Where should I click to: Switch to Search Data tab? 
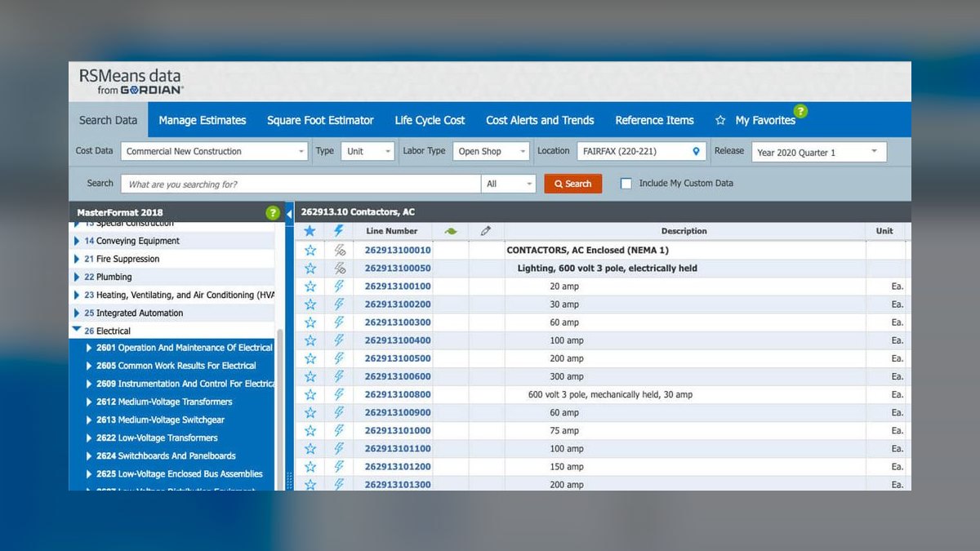[108, 120]
